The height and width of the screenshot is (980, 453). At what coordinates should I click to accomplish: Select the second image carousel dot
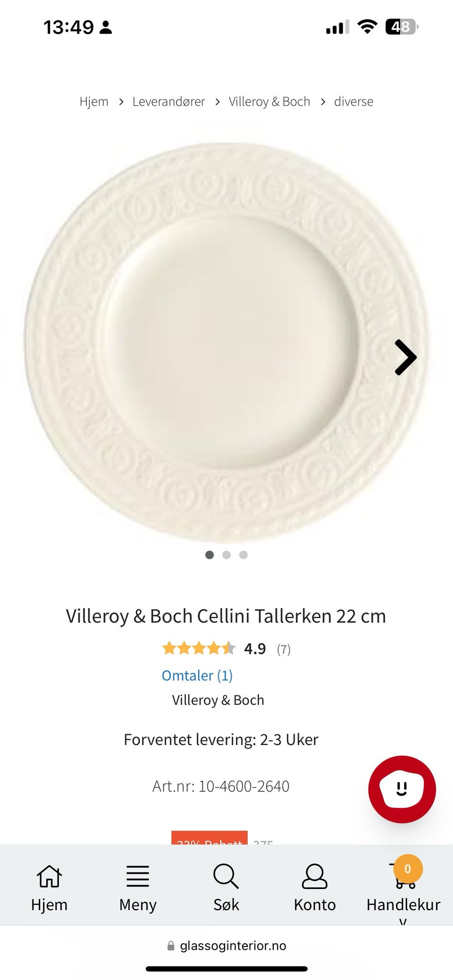pos(226,555)
